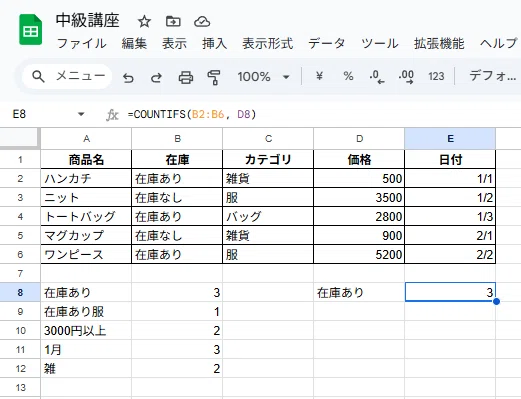521x399 pixels.
Task: Open the 拡張機能 menu
Action: [439, 44]
